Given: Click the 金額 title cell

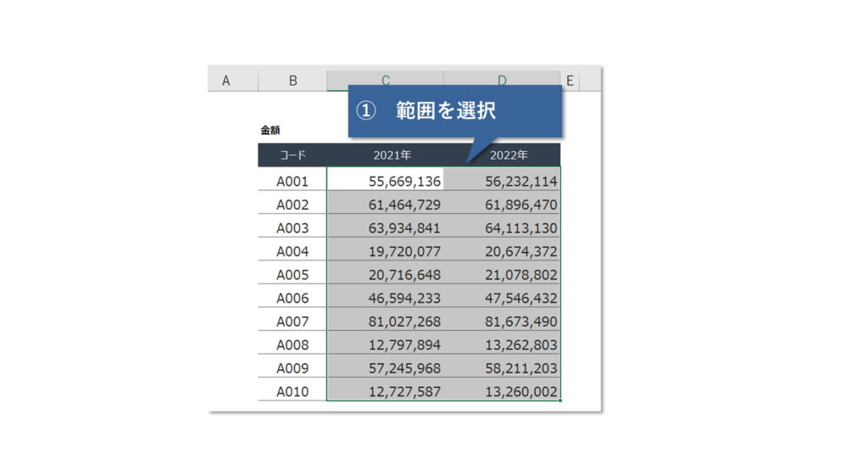Looking at the screenshot, I should (270, 131).
